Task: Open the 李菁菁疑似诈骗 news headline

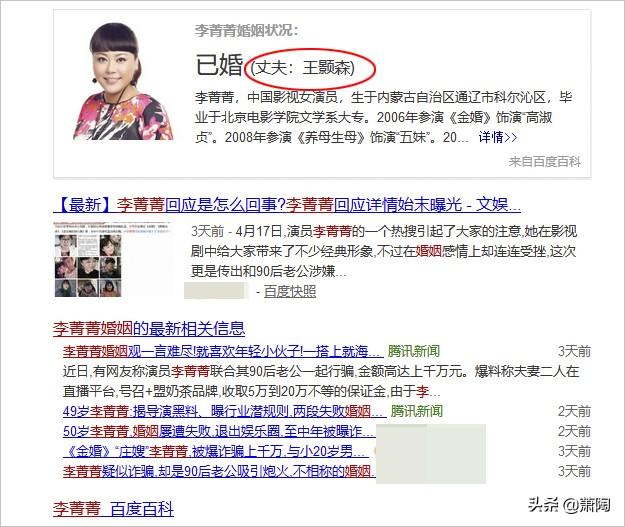Action: tap(219, 471)
